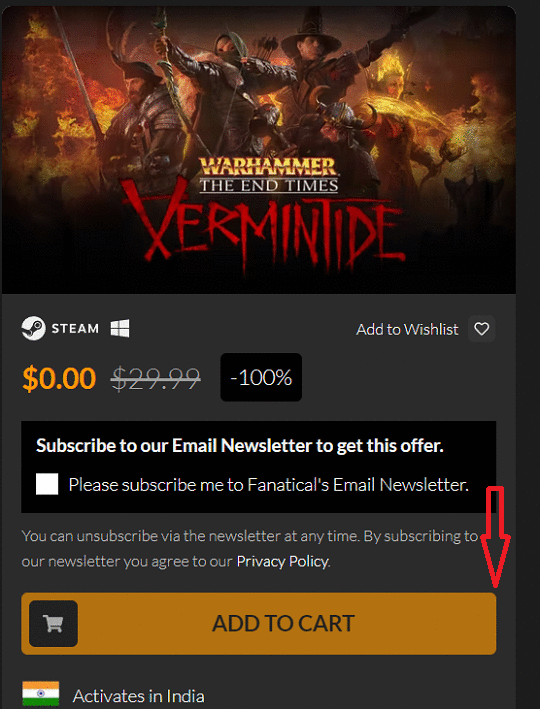Screen dimensions: 540x709
Task: Click the -100% discount badge
Action: (x=261, y=377)
